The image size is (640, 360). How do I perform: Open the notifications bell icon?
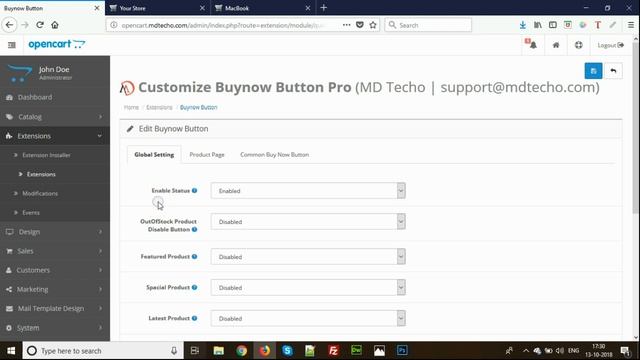pyautogui.click(x=532, y=44)
